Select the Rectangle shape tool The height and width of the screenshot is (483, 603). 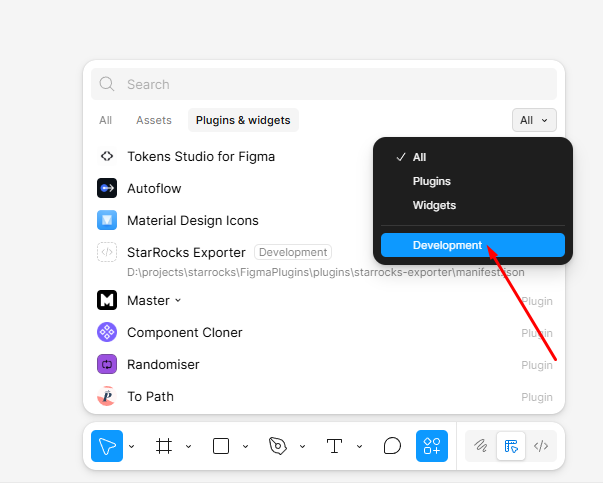click(221, 446)
